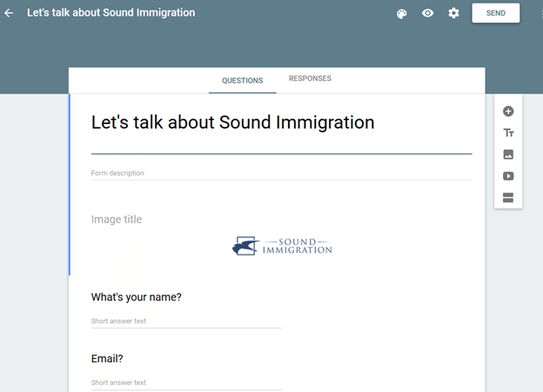
Task: Edit the form title in the card
Action: pos(232,123)
